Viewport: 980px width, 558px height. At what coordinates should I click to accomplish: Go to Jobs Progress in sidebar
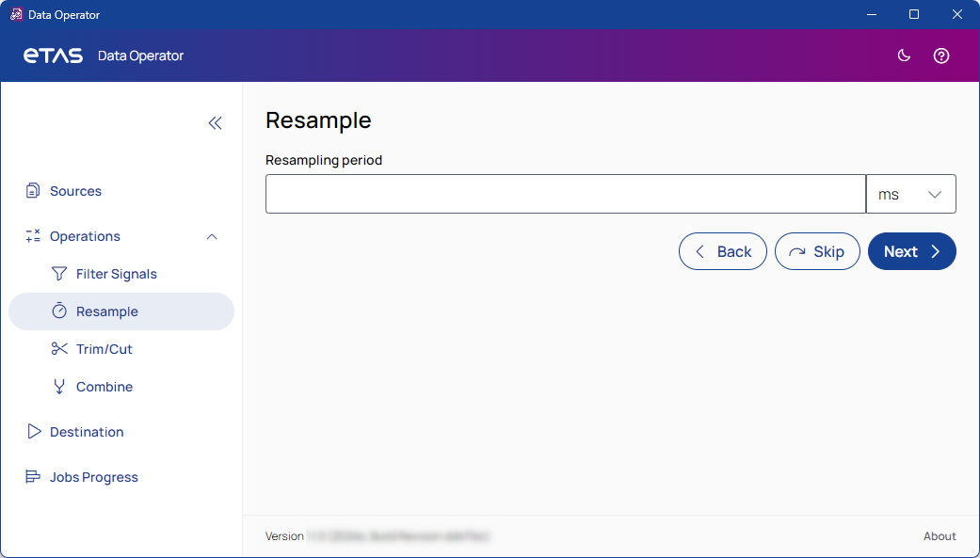click(94, 477)
